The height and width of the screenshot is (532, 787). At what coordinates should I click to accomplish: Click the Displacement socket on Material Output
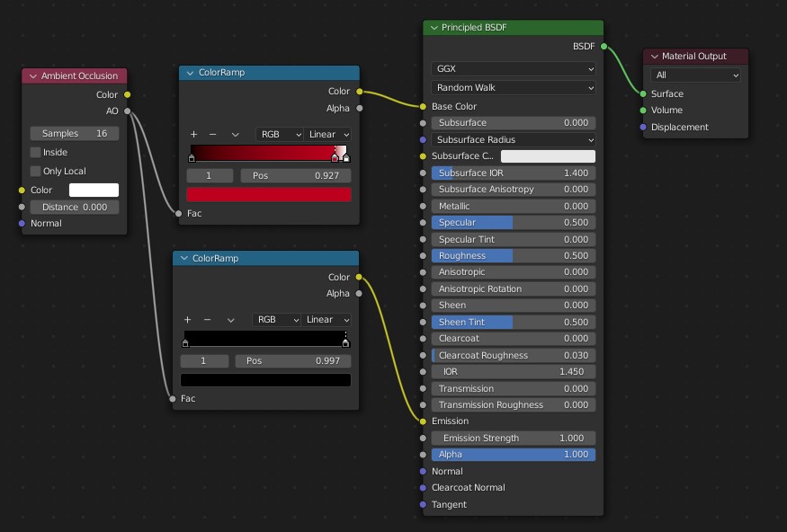[643, 128]
